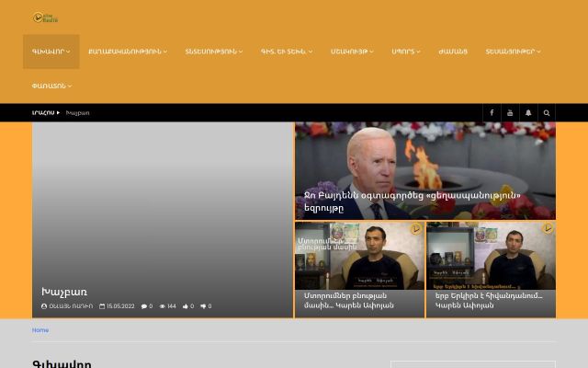The image size is (588, 368).
Task: Click the calendar icon next to 15.05.2022
Action: pos(102,306)
